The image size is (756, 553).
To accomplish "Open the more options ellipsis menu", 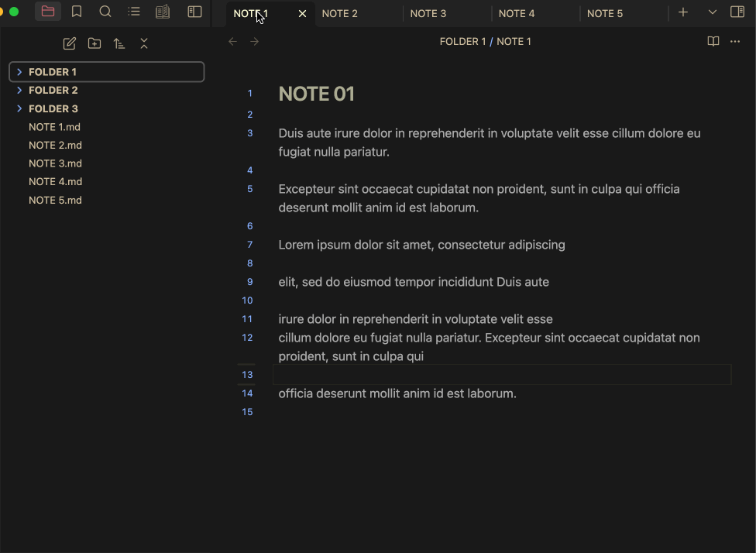I will (735, 42).
